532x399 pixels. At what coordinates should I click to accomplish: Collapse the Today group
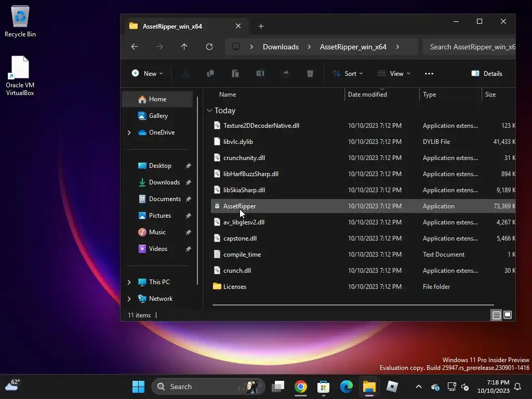209,111
